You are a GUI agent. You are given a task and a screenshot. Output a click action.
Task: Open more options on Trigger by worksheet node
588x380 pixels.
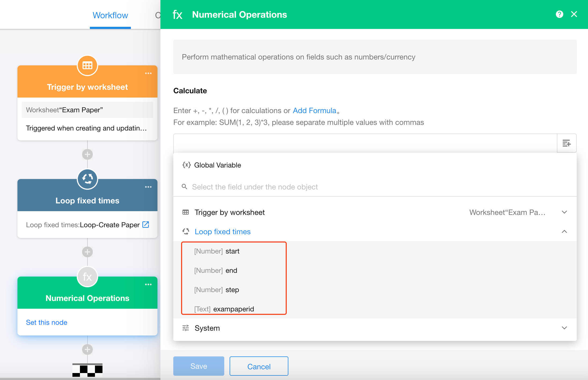[148, 73]
